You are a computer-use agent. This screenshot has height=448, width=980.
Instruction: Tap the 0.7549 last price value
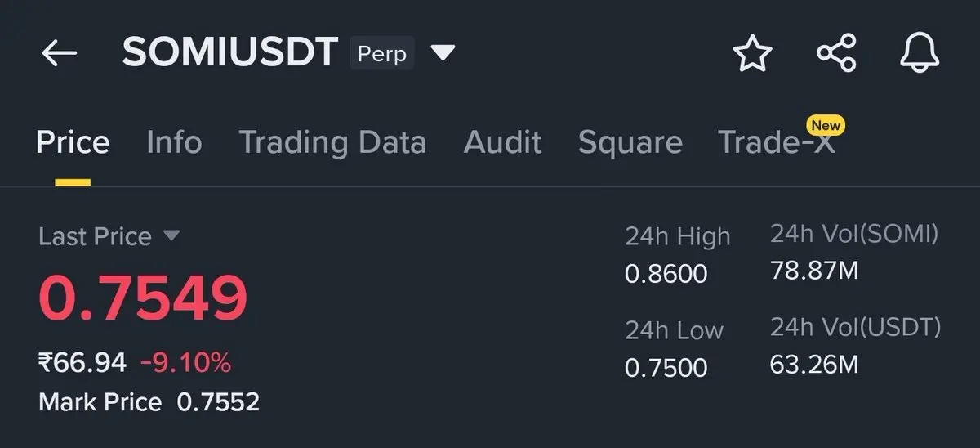[143, 298]
